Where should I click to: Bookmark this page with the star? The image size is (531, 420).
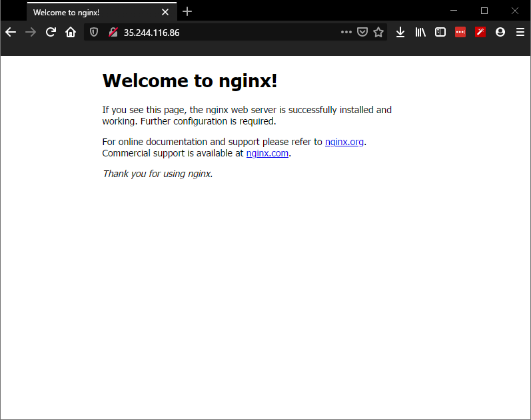[378, 32]
